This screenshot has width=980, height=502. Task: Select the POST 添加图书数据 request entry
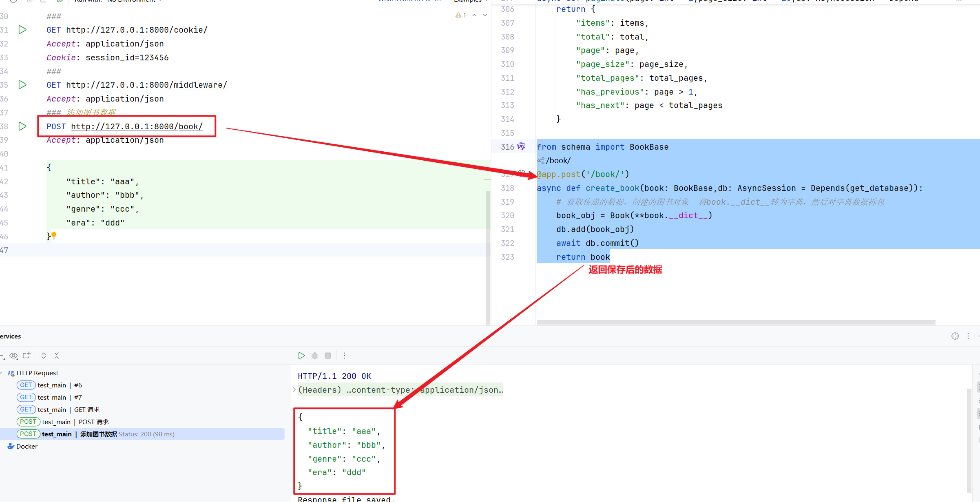pyautogui.click(x=98, y=434)
